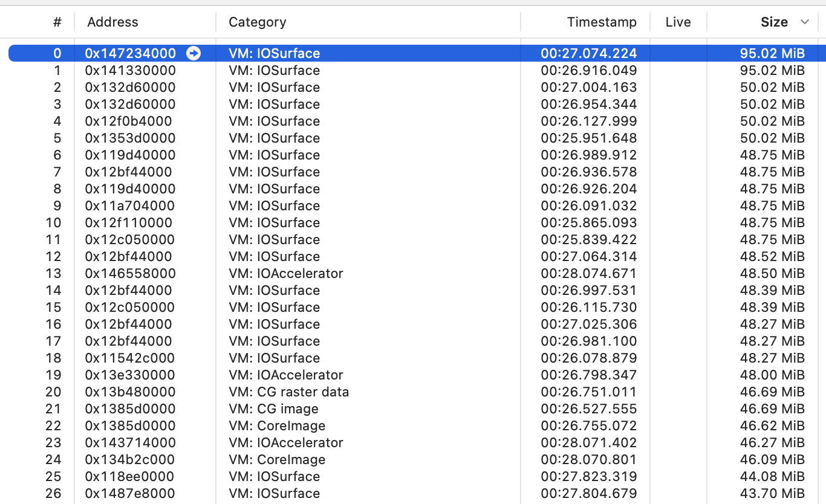826x504 pixels.
Task: Open the Size column sort chevron
Action: 804,22
